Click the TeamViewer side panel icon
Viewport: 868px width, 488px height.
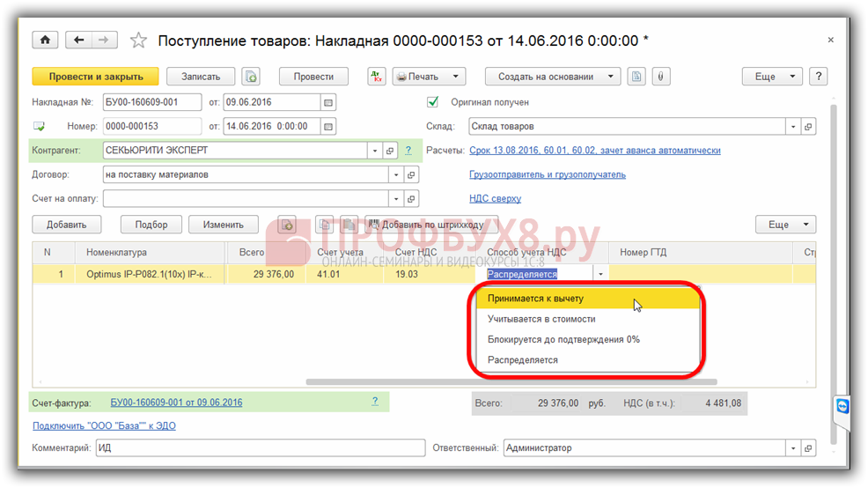click(842, 406)
